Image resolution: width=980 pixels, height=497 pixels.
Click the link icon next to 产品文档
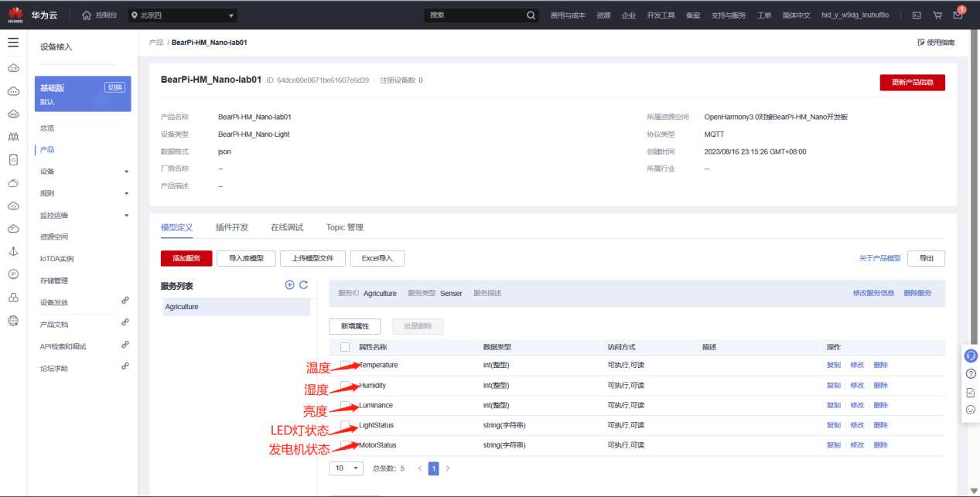125,323
